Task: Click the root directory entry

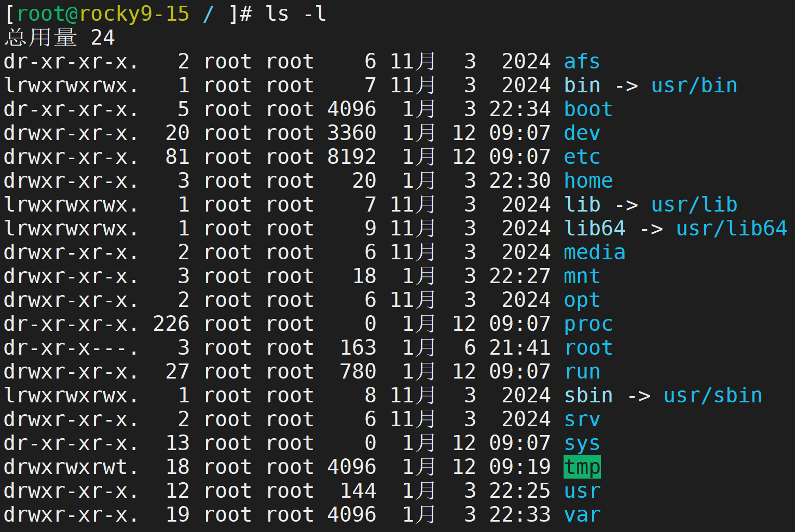Action: point(588,347)
